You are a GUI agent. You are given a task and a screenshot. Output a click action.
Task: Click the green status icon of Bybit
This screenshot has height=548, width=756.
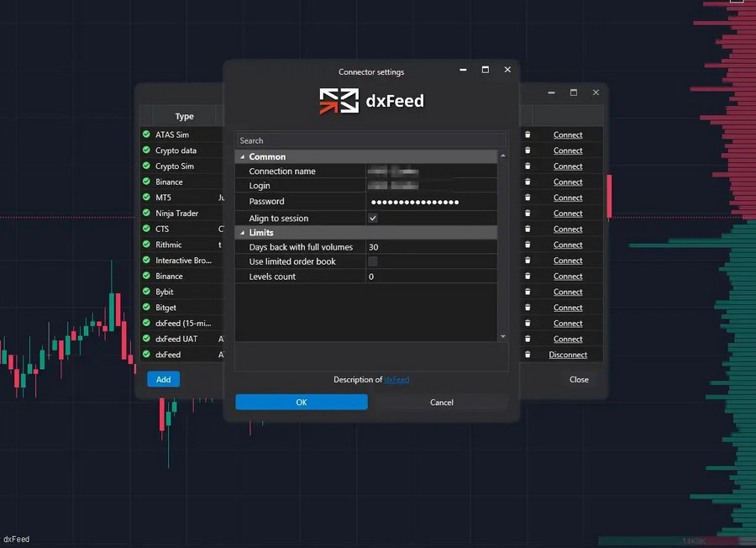(146, 292)
